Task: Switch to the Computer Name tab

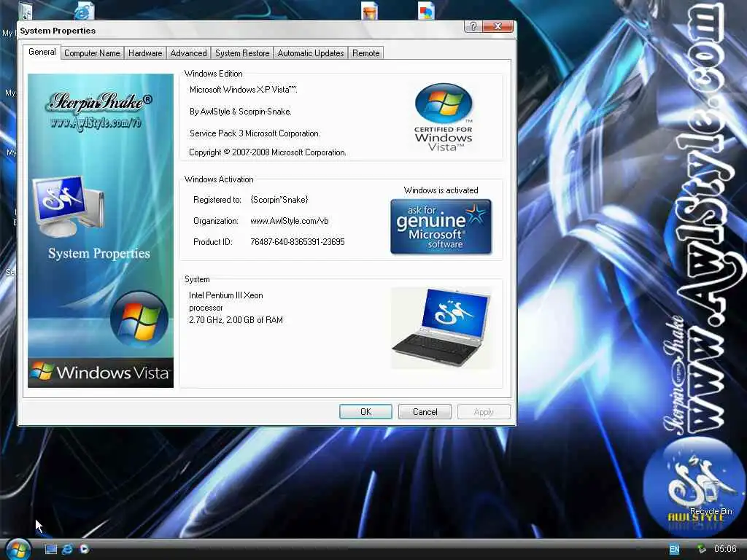Action: click(92, 52)
